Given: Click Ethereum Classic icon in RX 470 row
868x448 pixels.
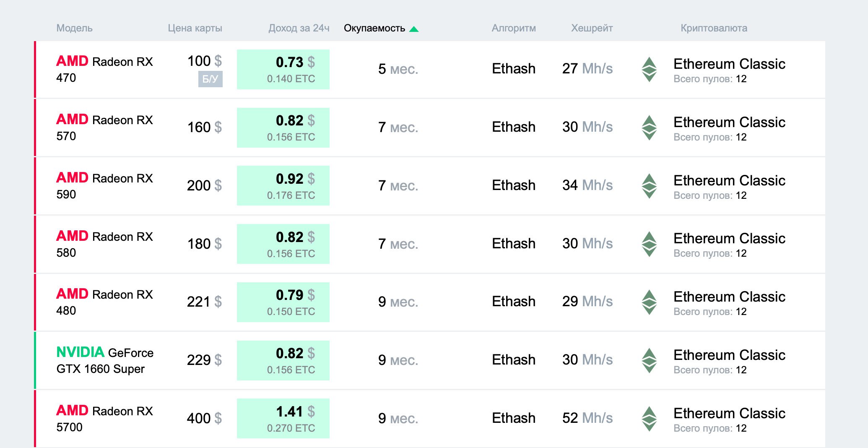Looking at the screenshot, I should click(x=649, y=69).
